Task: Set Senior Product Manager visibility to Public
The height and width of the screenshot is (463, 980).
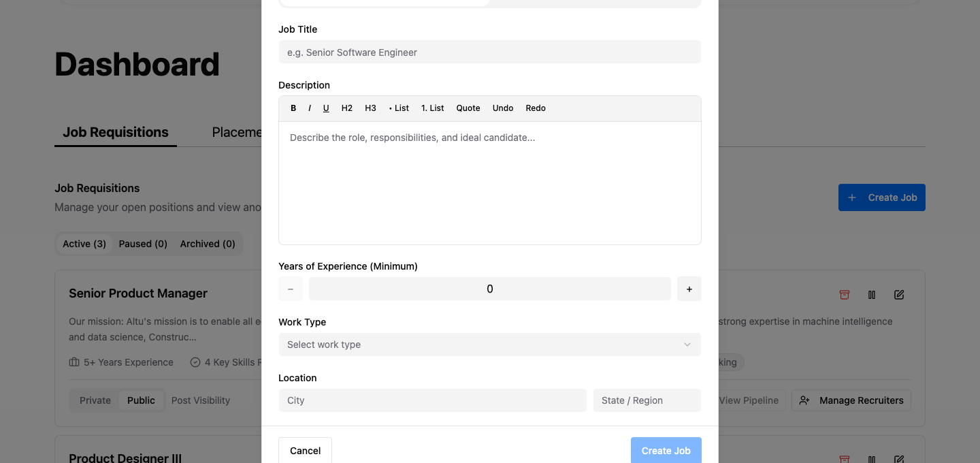Action: pyautogui.click(x=142, y=400)
